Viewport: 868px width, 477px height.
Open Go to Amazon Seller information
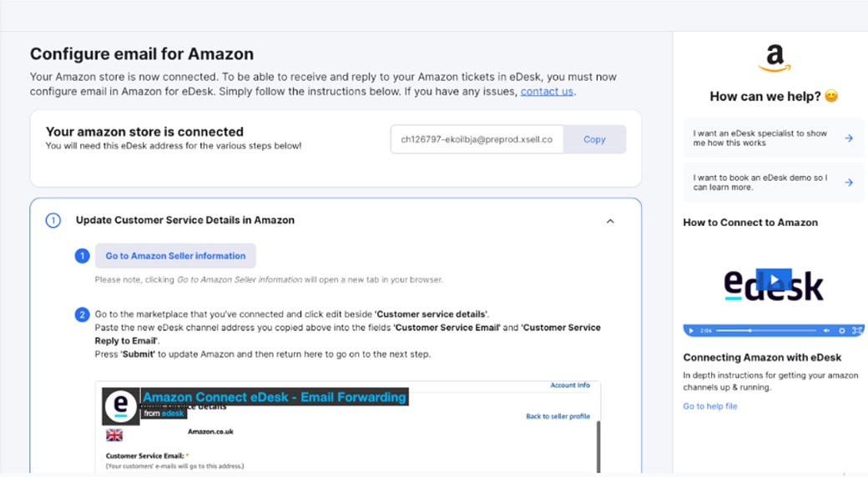(x=175, y=256)
